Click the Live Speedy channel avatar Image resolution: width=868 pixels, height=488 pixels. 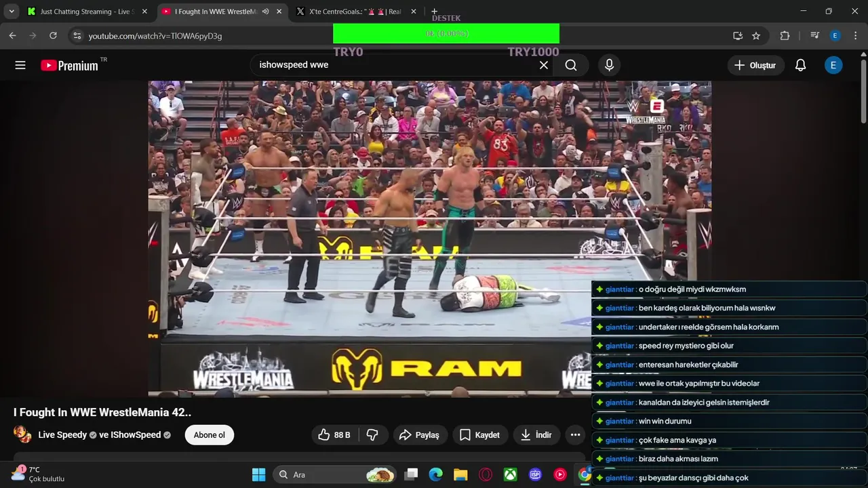point(22,434)
